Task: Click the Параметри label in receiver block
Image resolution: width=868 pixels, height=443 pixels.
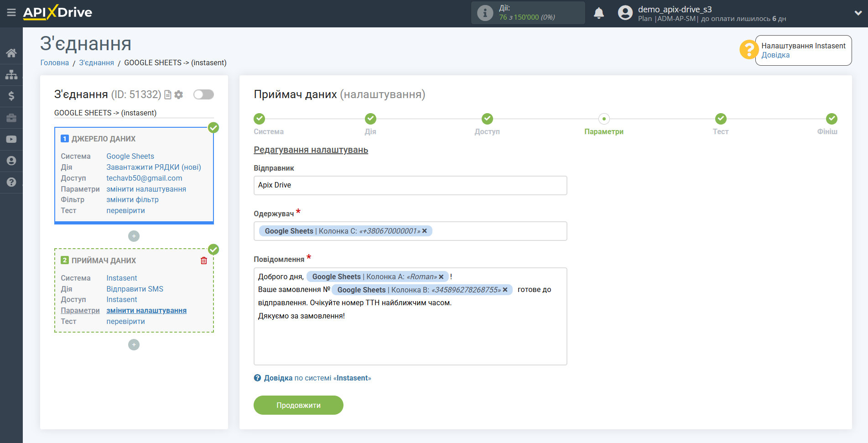Action: tap(80, 310)
